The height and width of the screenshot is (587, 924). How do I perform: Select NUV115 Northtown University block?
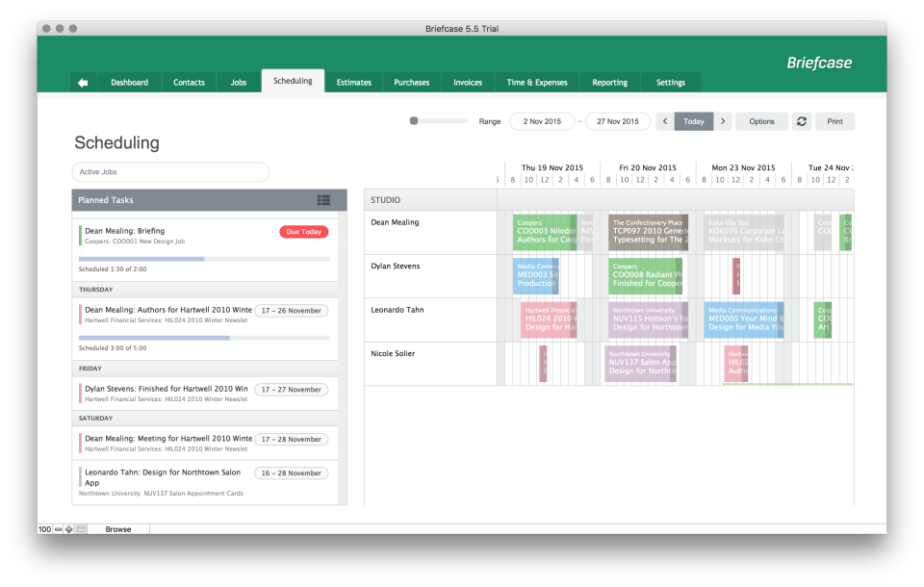(648, 320)
